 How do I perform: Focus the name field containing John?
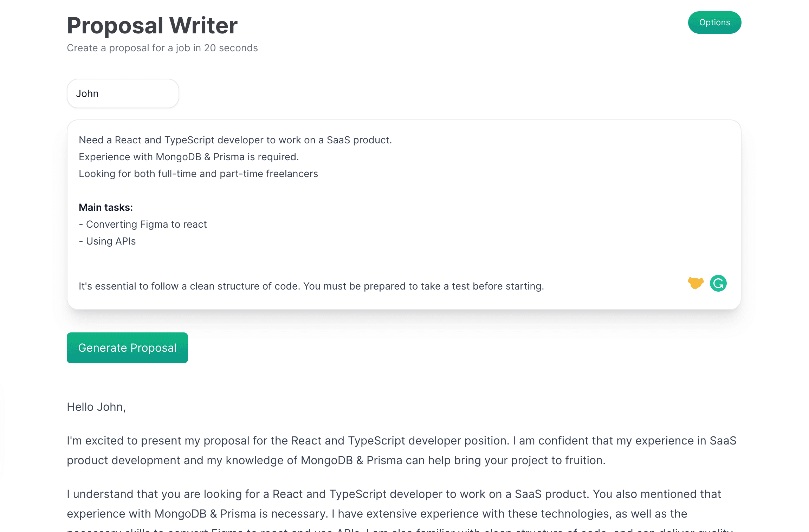pos(123,93)
